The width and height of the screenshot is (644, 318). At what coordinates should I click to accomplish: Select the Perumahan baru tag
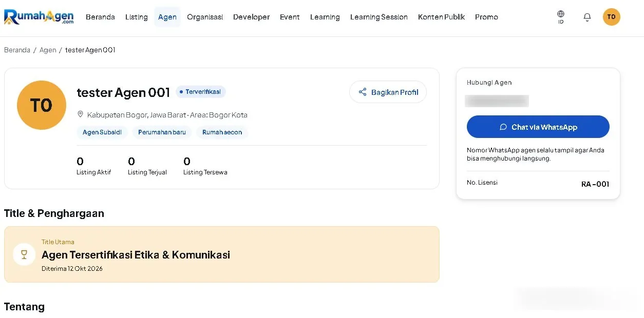coord(162,132)
